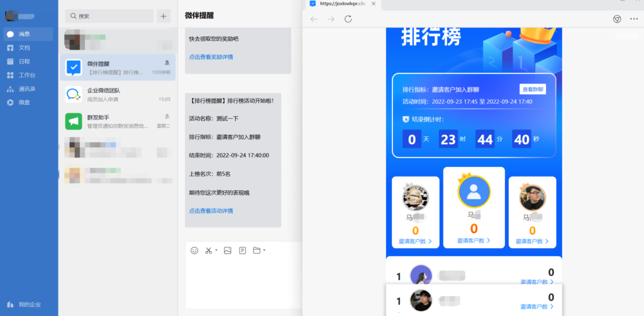644x316 pixels.
Task: Expand the folder icon dropdown arrow
Action: point(264,251)
